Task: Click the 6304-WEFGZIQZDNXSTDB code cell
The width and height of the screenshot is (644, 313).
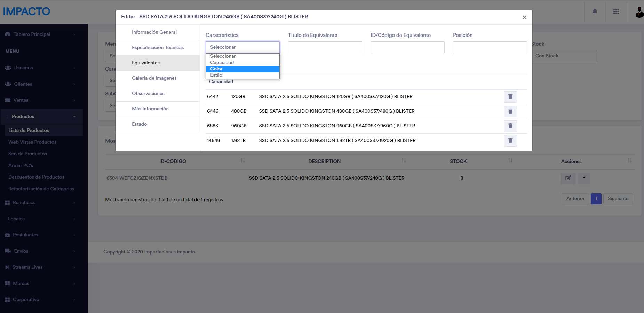Action: [x=137, y=178]
